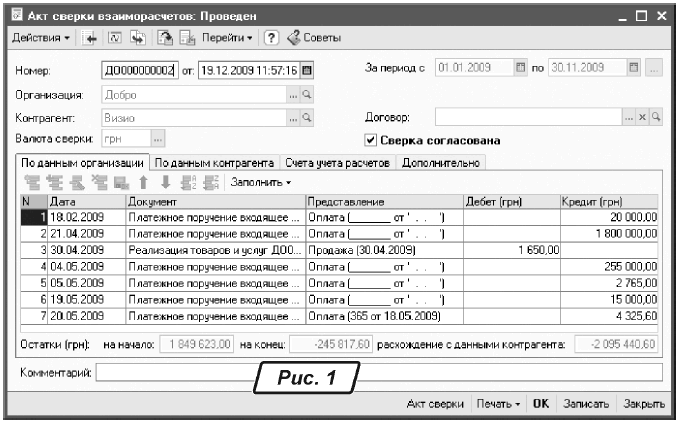The image size is (679, 421).
Task: Select row 3 Реализация товаров и услуг
Action: tap(215, 249)
